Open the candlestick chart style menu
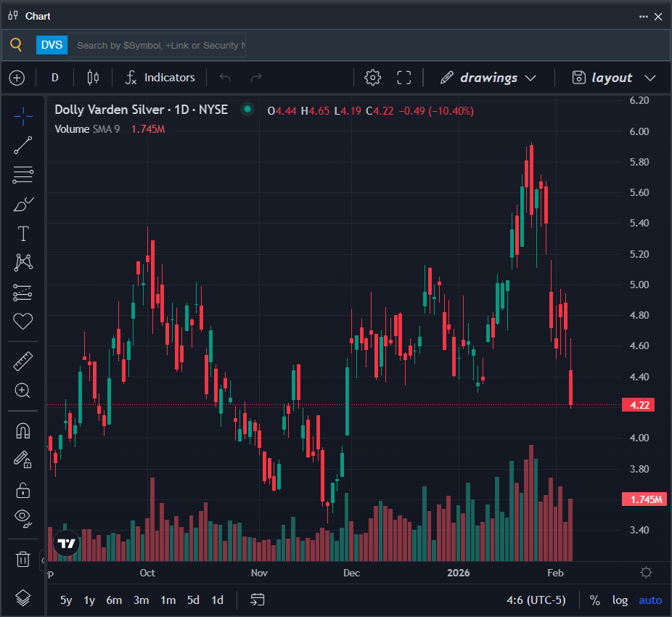The width and height of the screenshot is (672, 617). point(92,78)
